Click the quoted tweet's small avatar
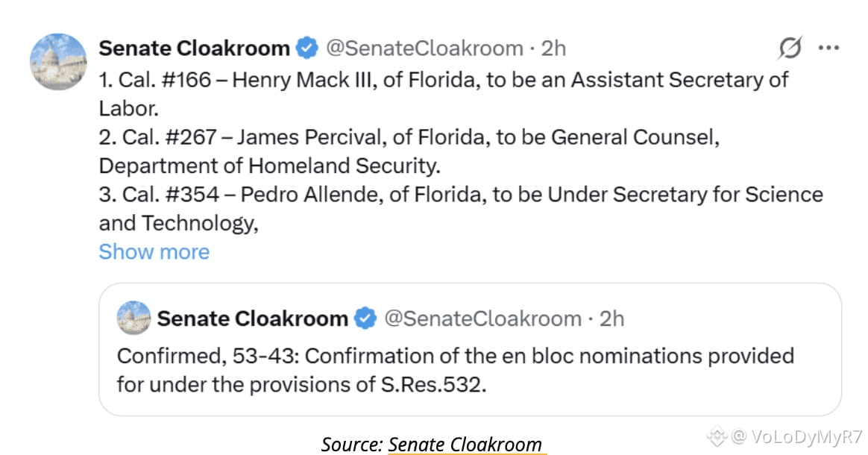The image size is (868, 455). [x=134, y=318]
